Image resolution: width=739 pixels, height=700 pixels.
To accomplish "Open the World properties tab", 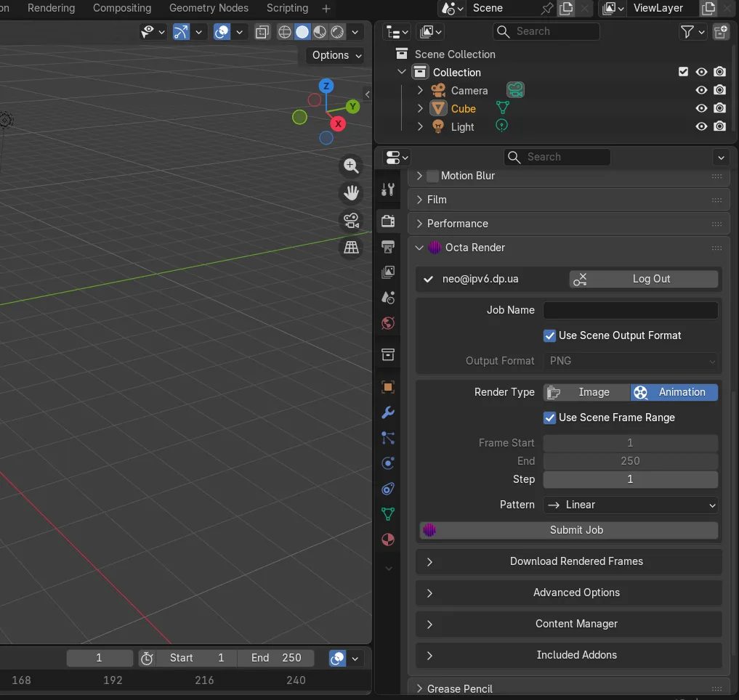I will tap(388, 323).
